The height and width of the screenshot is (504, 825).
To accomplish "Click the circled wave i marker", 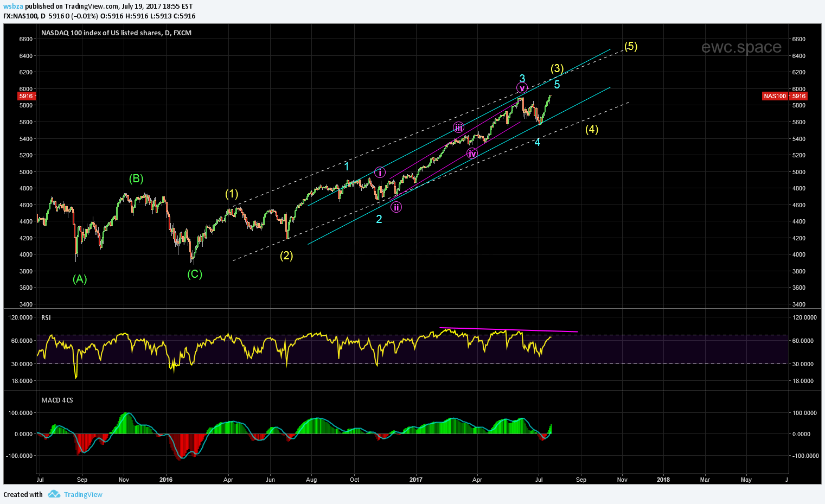I will coord(380,173).
